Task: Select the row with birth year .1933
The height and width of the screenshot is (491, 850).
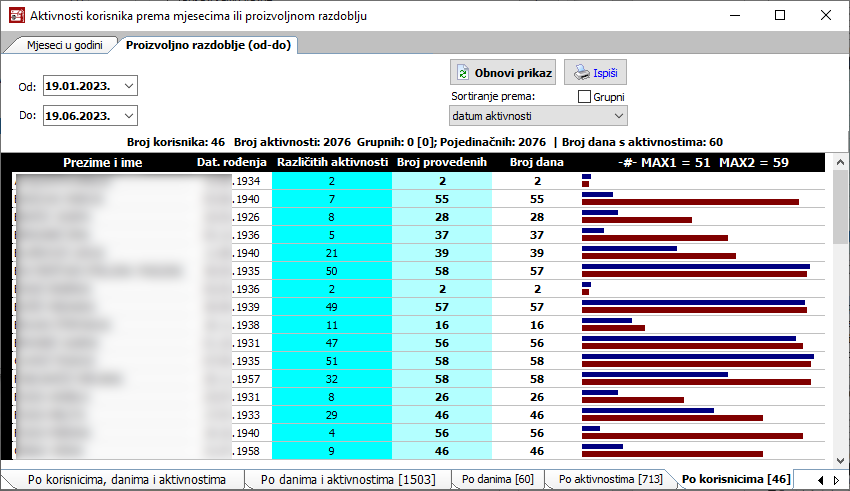Action: 418,415
